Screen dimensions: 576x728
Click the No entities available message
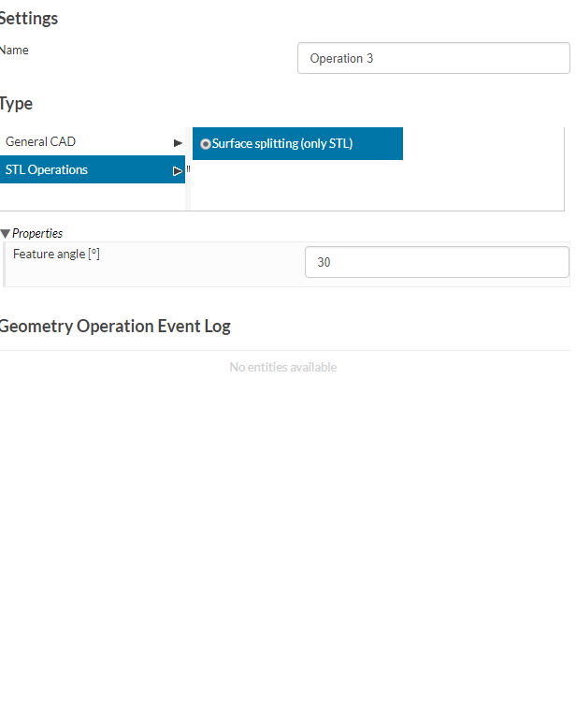coord(283,368)
